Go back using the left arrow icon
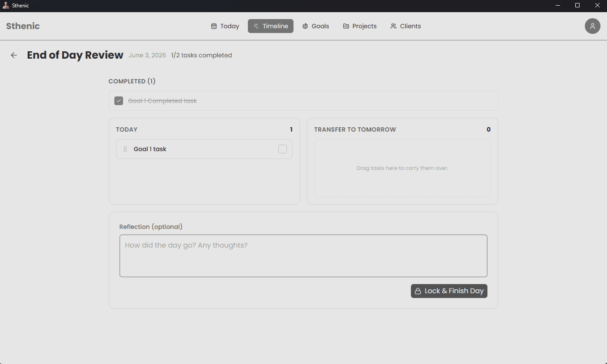This screenshot has width=607, height=364. click(x=14, y=55)
